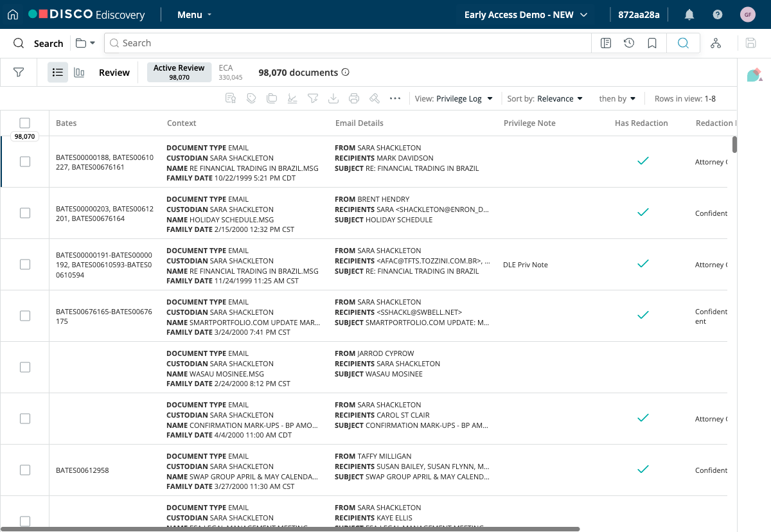
Task: Check the Wasau Mosinee row checkbox
Action: coord(24,368)
